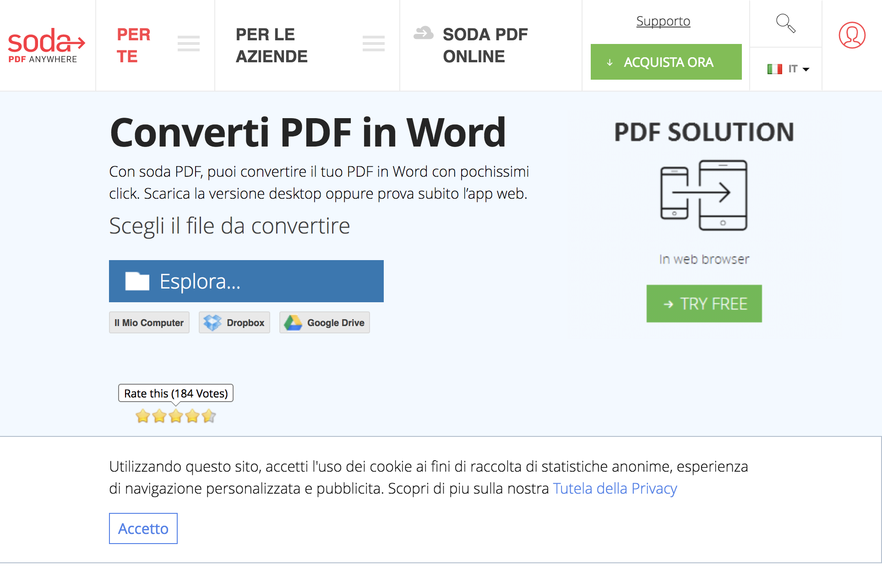The width and height of the screenshot is (882, 588).
Task: Click the In web browser caption
Action: [704, 259]
